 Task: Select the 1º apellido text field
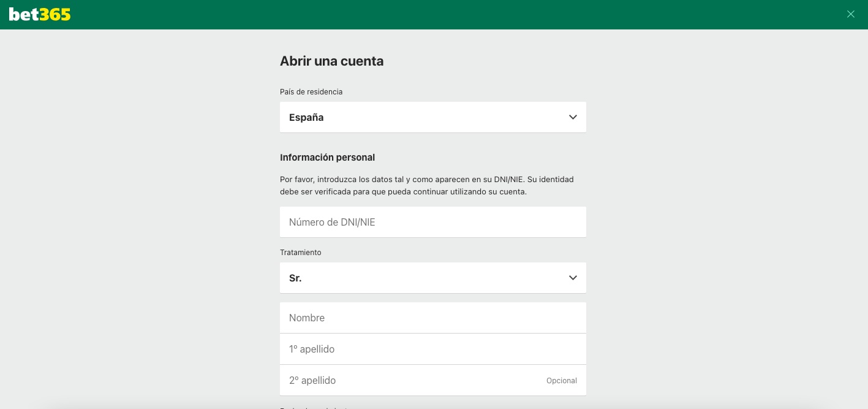[432, 349]
